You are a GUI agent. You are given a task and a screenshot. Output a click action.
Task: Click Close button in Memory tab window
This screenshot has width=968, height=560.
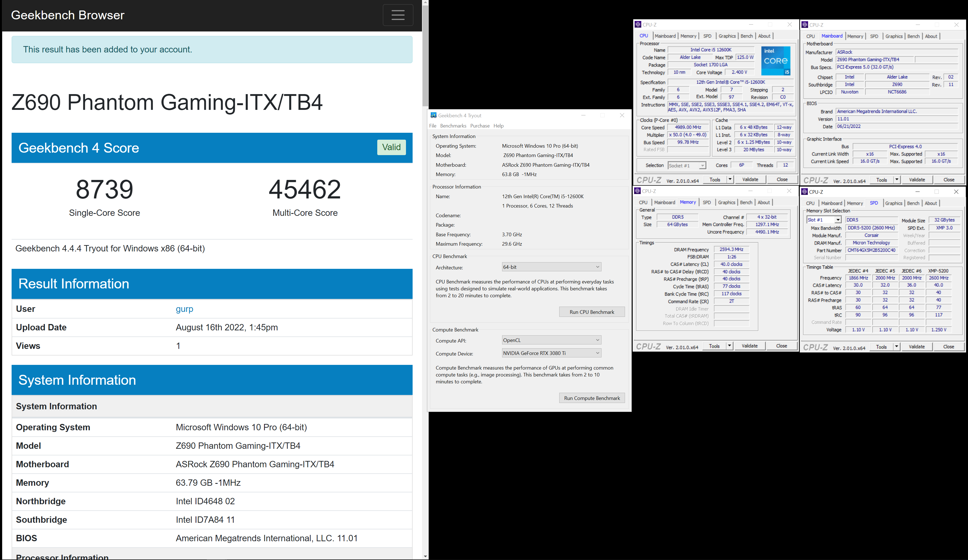pyautogui.click(x=781, y=346)
